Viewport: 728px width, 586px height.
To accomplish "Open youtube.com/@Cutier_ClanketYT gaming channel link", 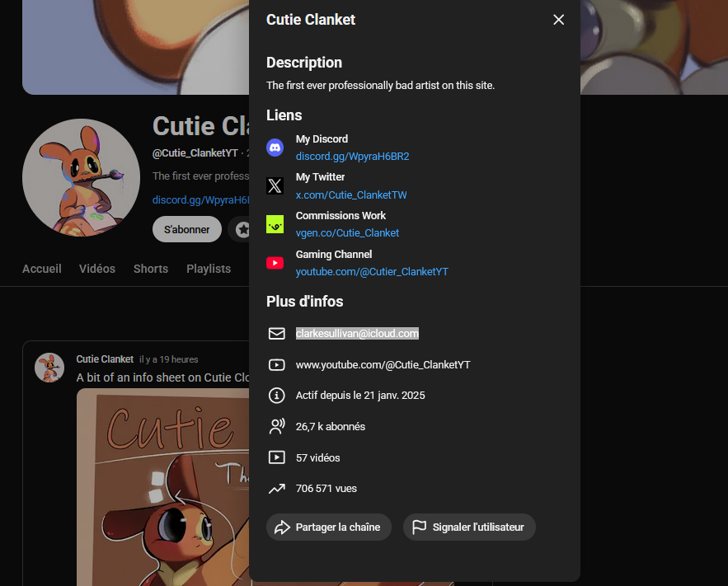I will click(372, 272).
